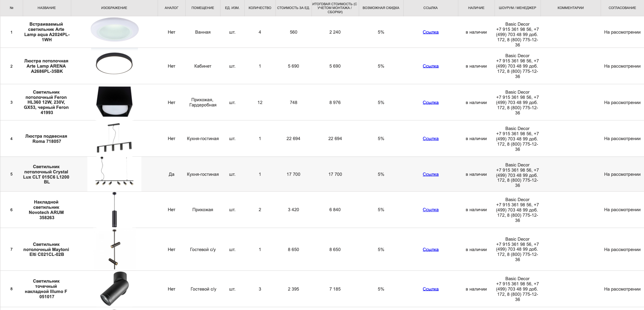Select the name cell Люстра потолочная Arte Lamp ARENA
Viewport: 644px width, 310px height.
click(47, 66)
